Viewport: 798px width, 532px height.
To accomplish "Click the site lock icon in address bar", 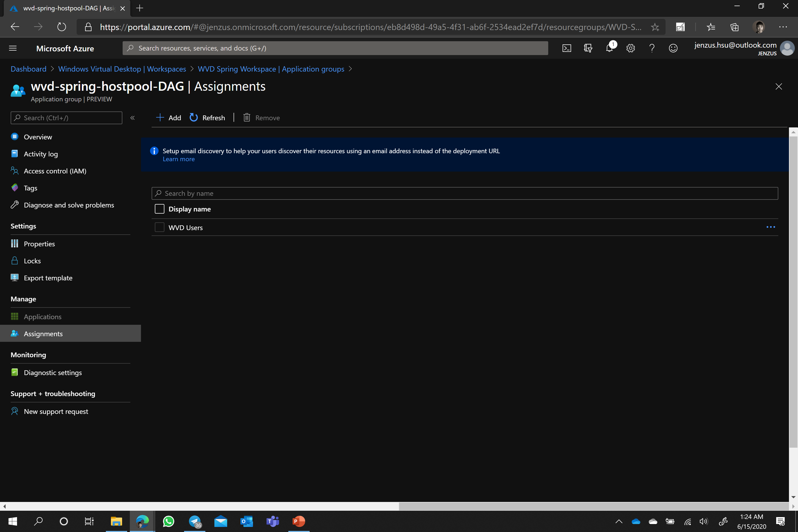I will (x=88, y=27).
